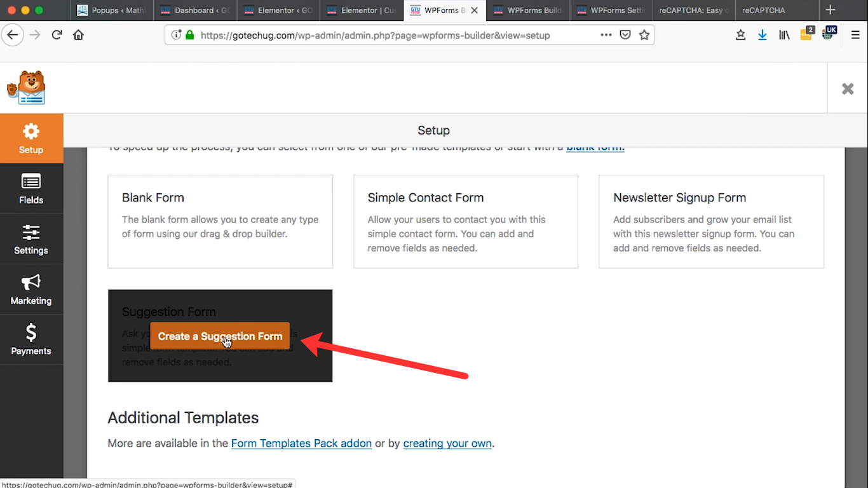Switch to the WPForms Settings browser tab
The width and height of the screenshot is (868, 488).
pos(611,10)
